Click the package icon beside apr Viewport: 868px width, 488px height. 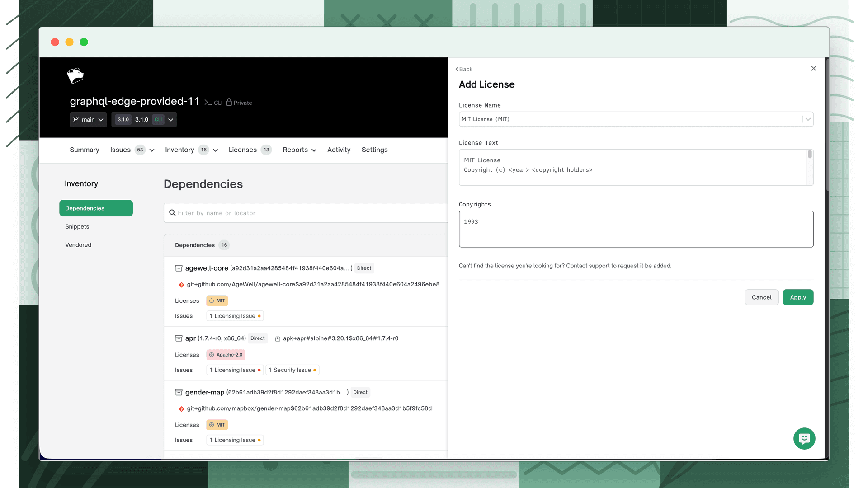[179, 338]
